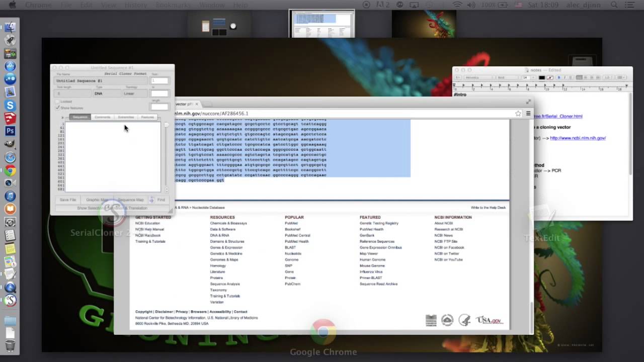
Task: Toggle italic in TextEdit toolbar
Action: (565, 77)
